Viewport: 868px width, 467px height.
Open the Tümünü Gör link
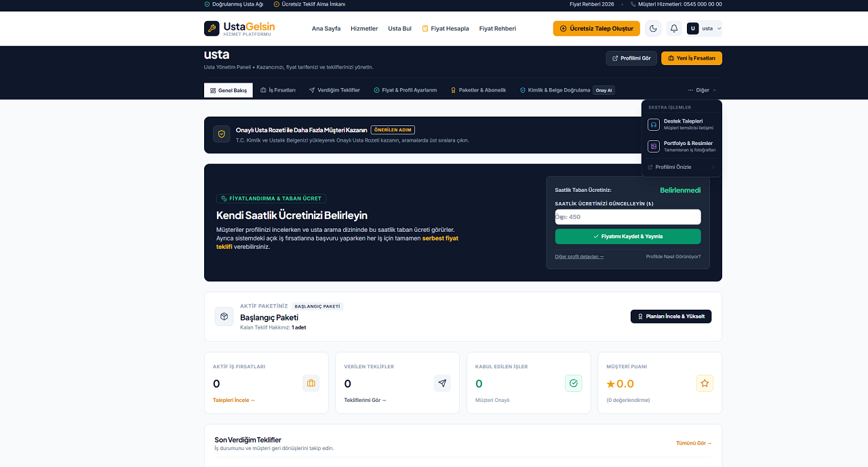pos(694,443)
